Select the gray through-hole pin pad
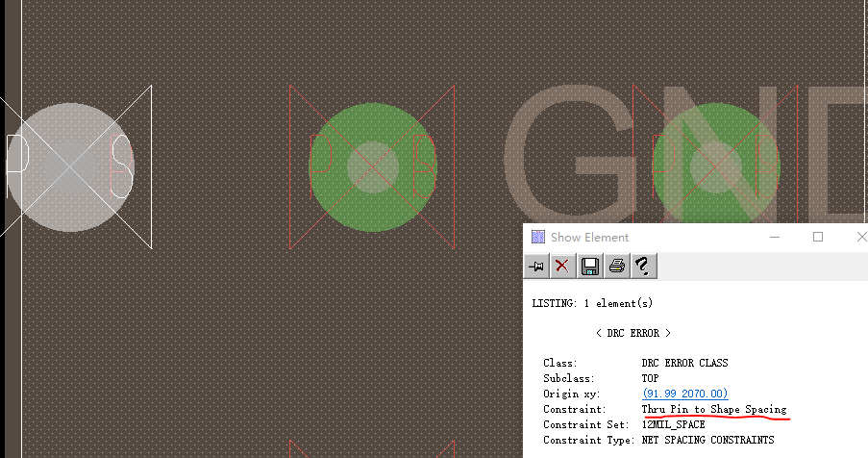Screen dimensions: 868x458 [x=70, y=167]
